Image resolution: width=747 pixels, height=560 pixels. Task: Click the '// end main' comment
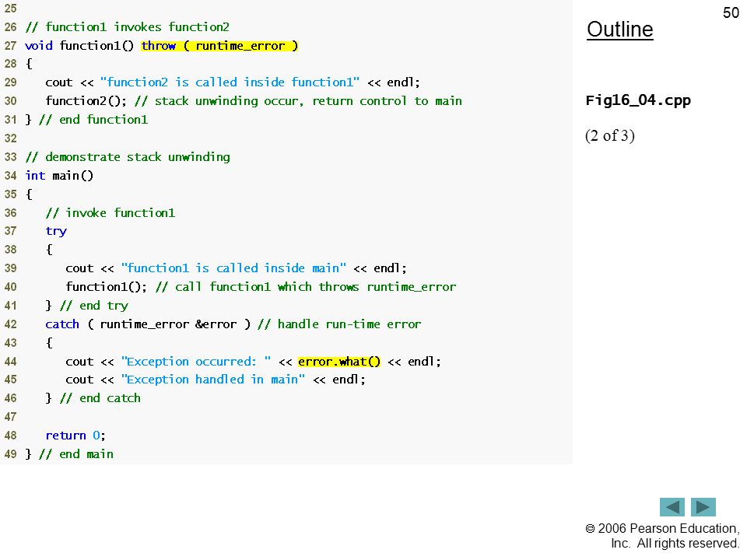pos(76,454)
